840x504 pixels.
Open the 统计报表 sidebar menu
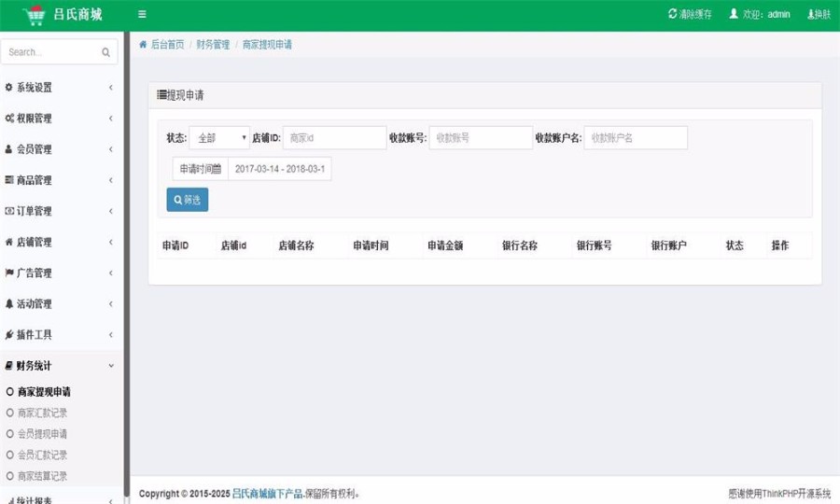tap(62, 499)
